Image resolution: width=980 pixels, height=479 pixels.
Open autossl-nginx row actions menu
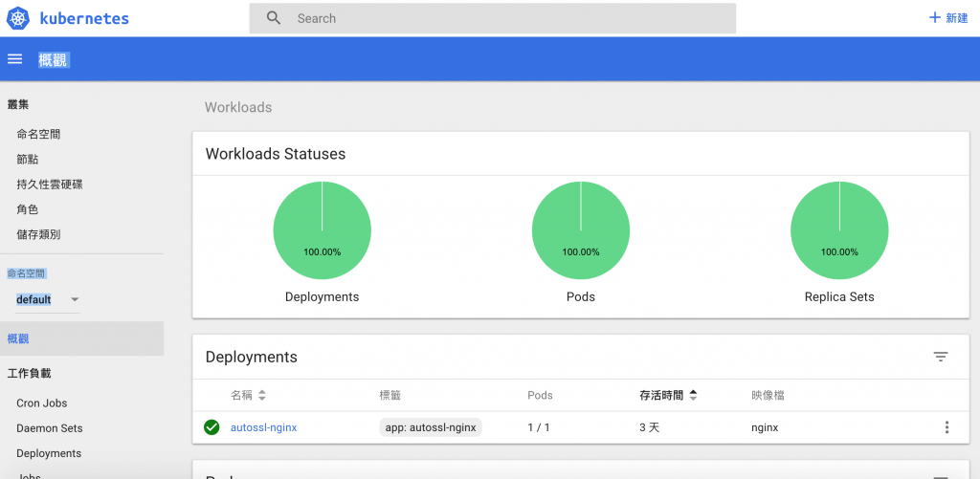click(947, 427)
